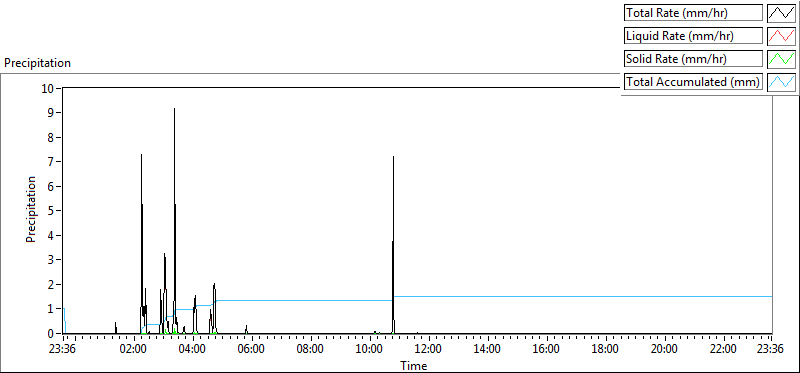Click the rightmost 23:36 time axis label
The image size is (800, 373).
(770, 350)
